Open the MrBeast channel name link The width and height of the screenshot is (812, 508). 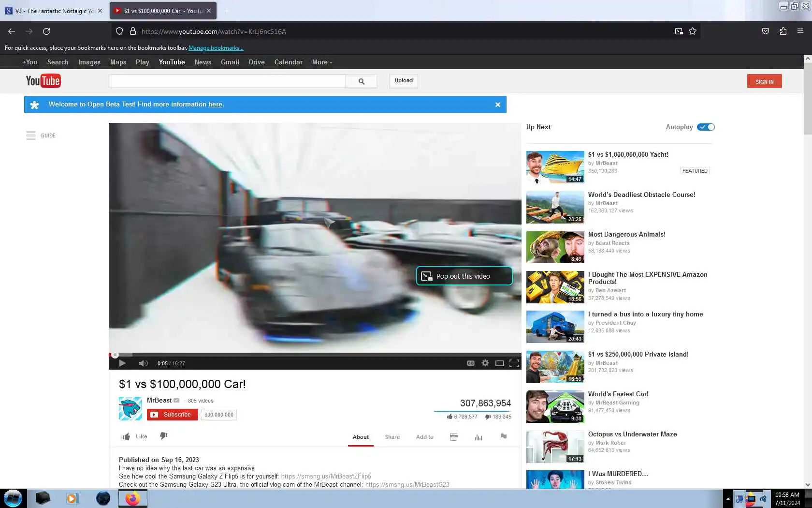click(x=159, y=400)
